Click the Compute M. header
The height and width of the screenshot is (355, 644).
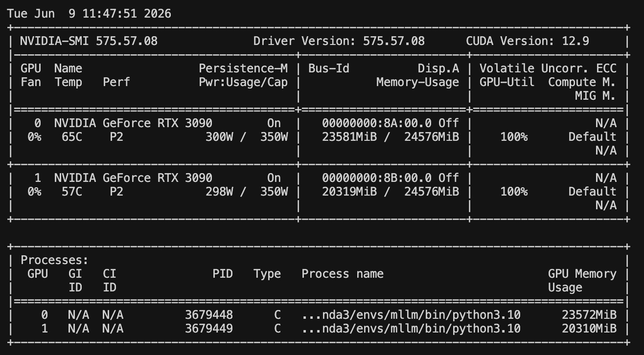click(582, 82)
